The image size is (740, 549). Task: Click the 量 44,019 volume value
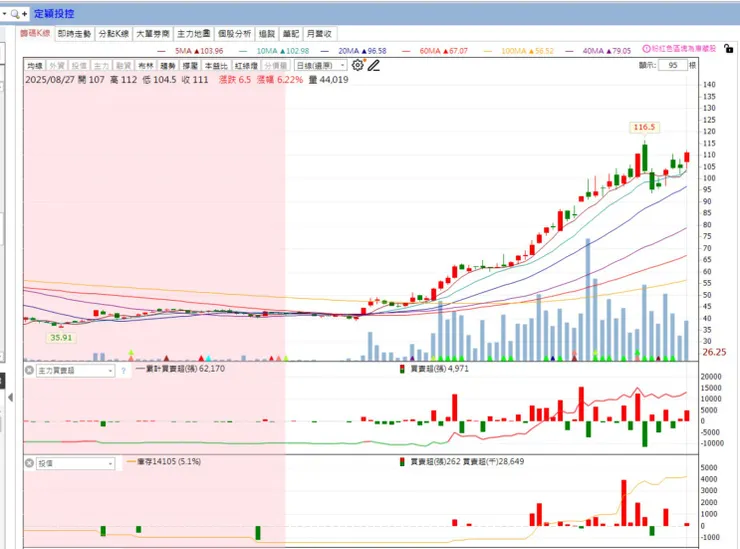click(328, 79)
